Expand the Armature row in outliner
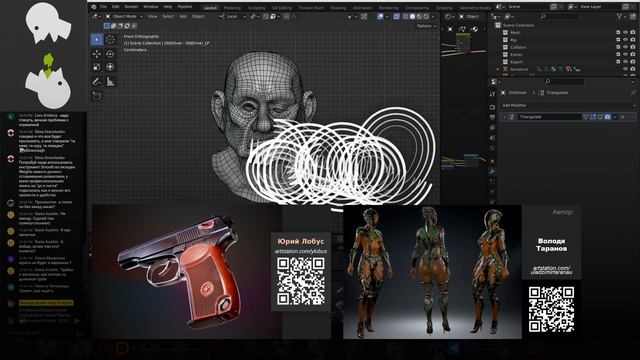The image size is (640, 360). click(x=498, y=69)
